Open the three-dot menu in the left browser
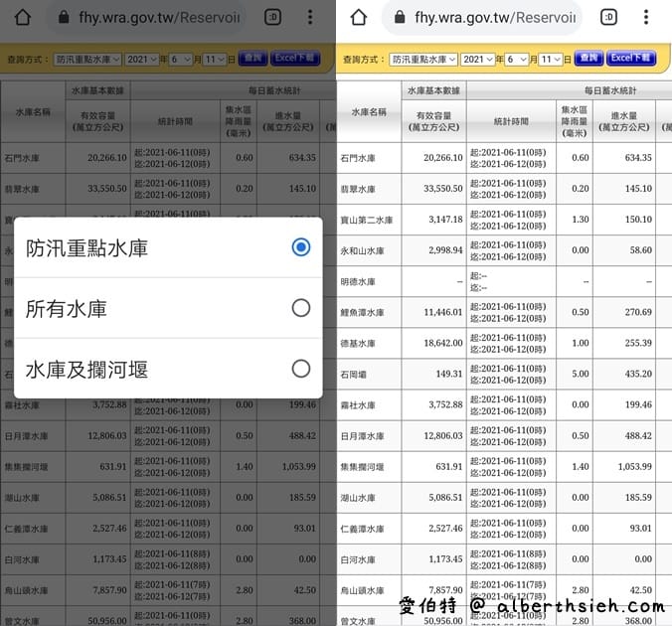This screenshot has height=626, width=672. point(310,17)
